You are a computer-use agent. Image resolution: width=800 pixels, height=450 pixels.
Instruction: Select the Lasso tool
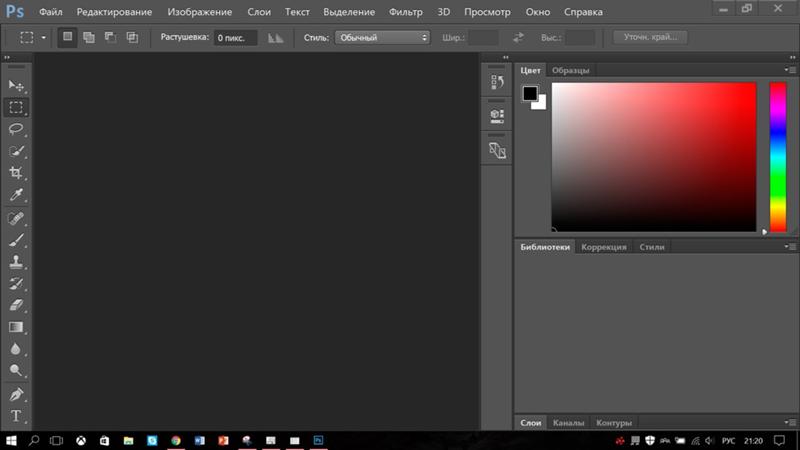point(16,129)
